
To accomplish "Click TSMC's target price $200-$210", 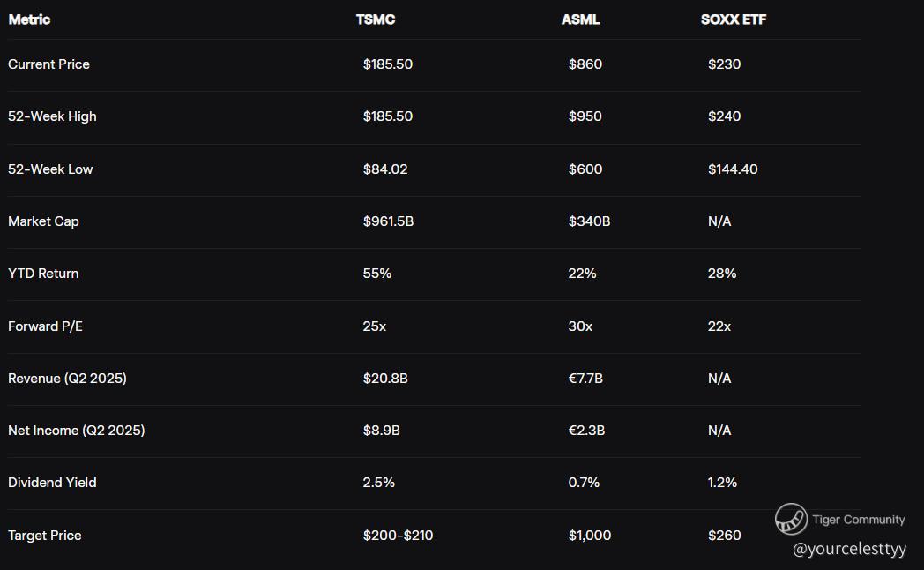I will 398,536.
